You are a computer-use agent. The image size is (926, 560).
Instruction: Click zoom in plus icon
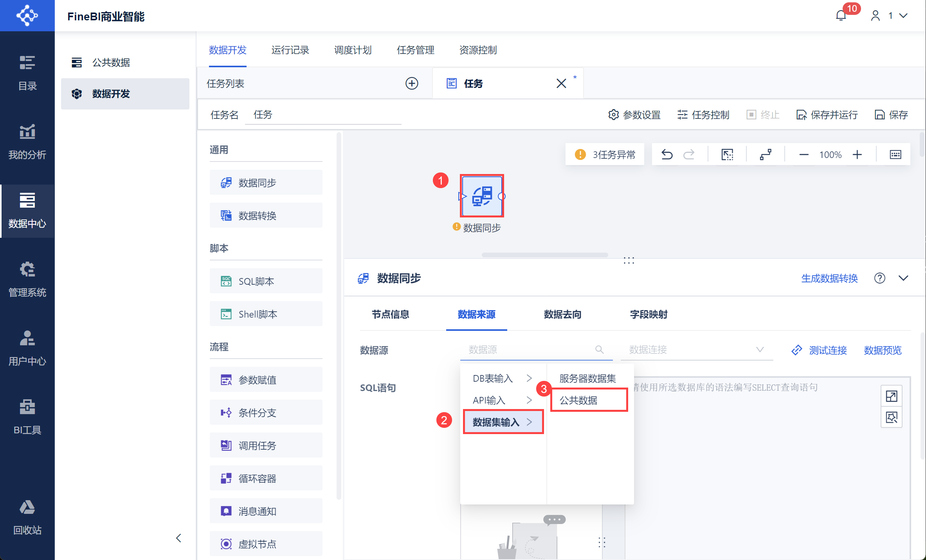[x=857, y=155]
